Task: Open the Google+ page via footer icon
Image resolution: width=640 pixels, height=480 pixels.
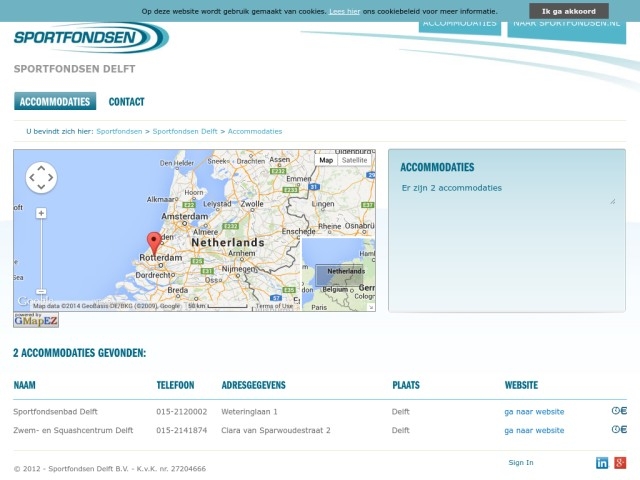Action: pyautogui.click(x=620, y=462)
